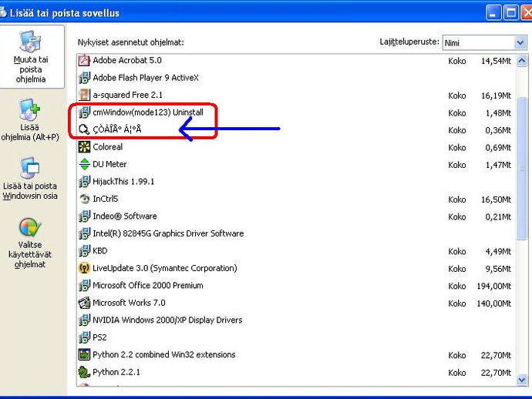The image size is (532, 399).
Task: Click the program list scrollbar thumb
Action: tap(521, 168)
